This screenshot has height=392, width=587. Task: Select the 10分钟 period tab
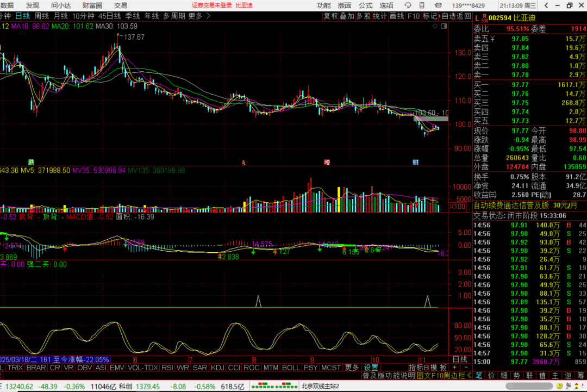[83, 16]
